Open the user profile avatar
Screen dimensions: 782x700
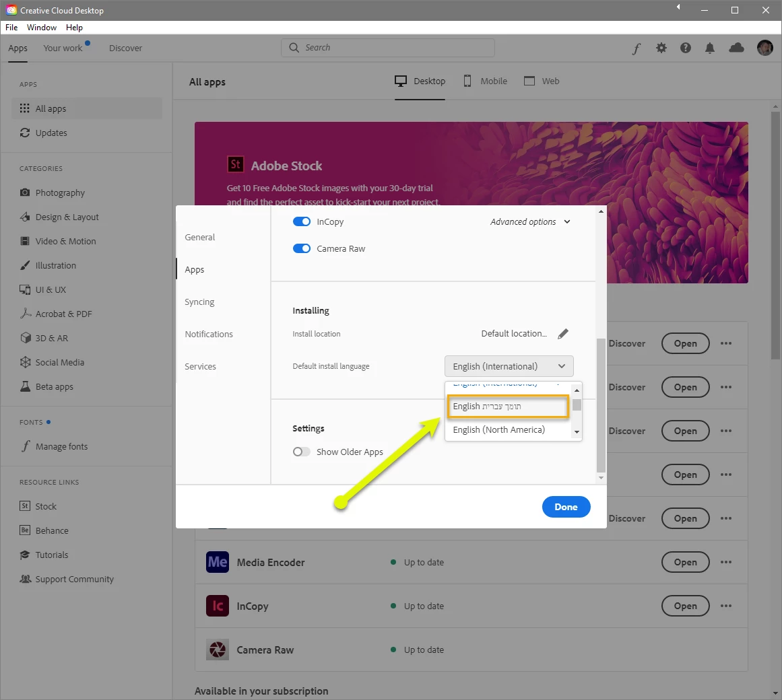click(x=765, y=48)
